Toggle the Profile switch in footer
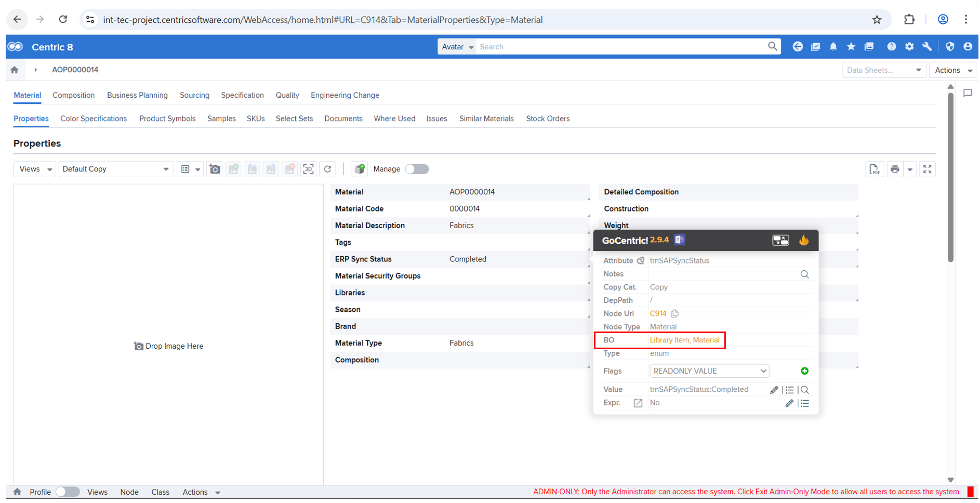 68,492
